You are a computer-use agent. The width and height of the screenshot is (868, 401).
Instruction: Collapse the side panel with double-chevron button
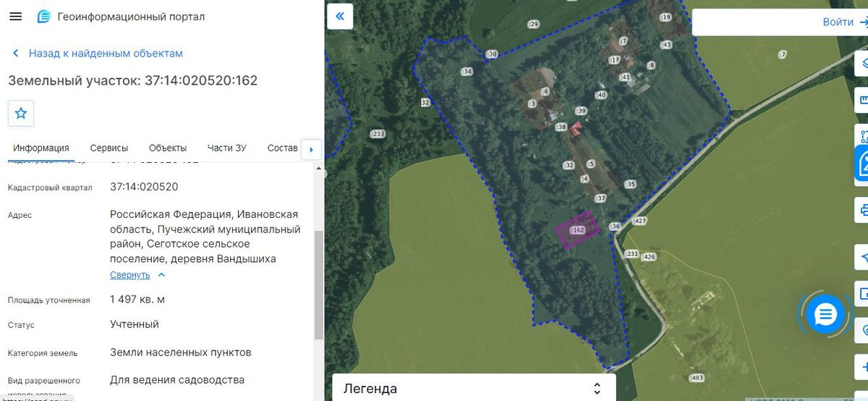[x=339, y=16]
